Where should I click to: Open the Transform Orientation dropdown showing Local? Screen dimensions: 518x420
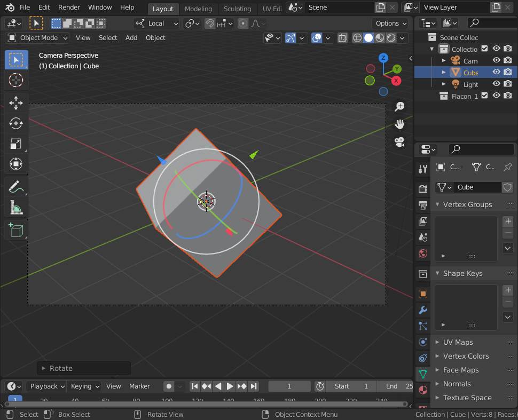156,23
